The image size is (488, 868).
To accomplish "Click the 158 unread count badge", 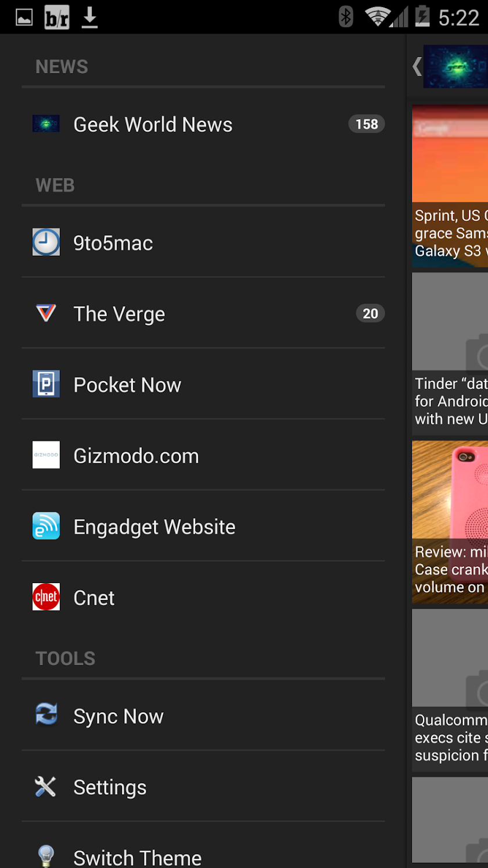I will [x=367, y=124].
